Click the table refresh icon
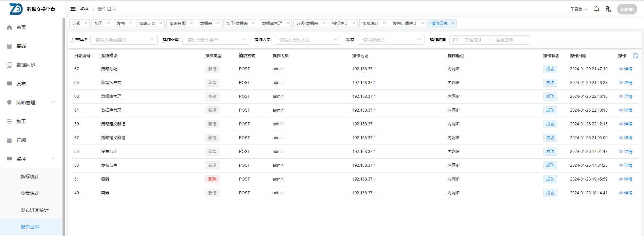This screenshot has height=236, width=644. coord(636,56)
